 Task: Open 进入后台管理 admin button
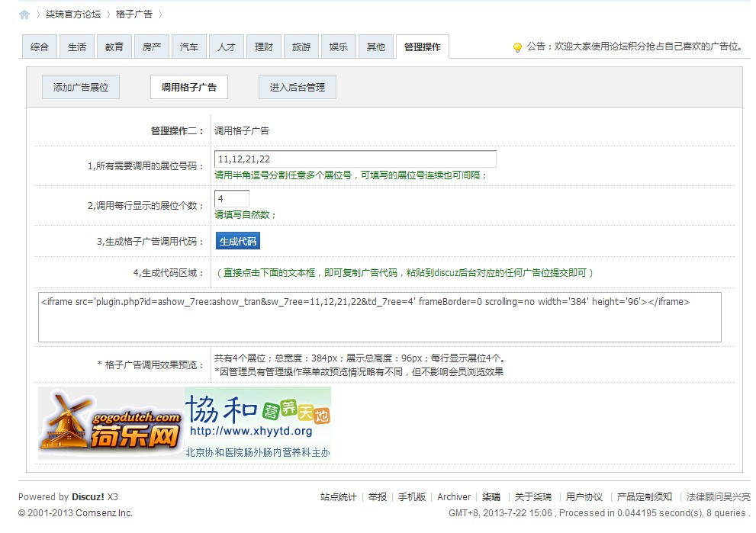(x=298, y=88)
